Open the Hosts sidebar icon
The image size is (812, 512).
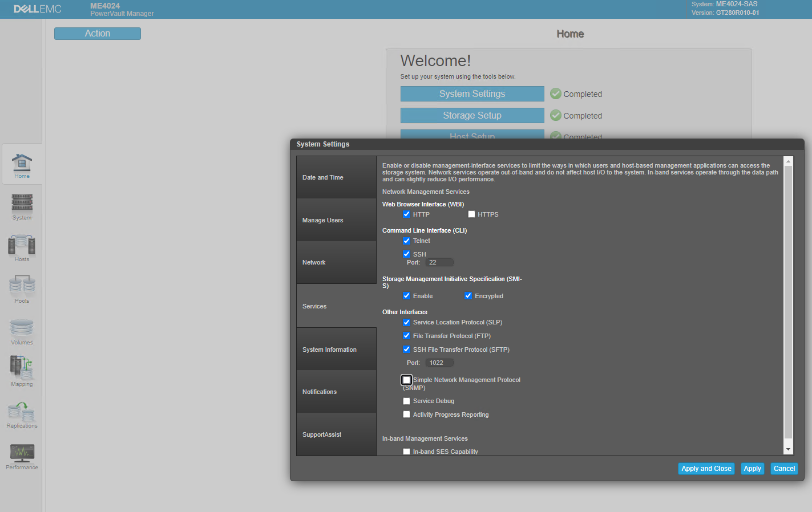(x=22, y=248)
